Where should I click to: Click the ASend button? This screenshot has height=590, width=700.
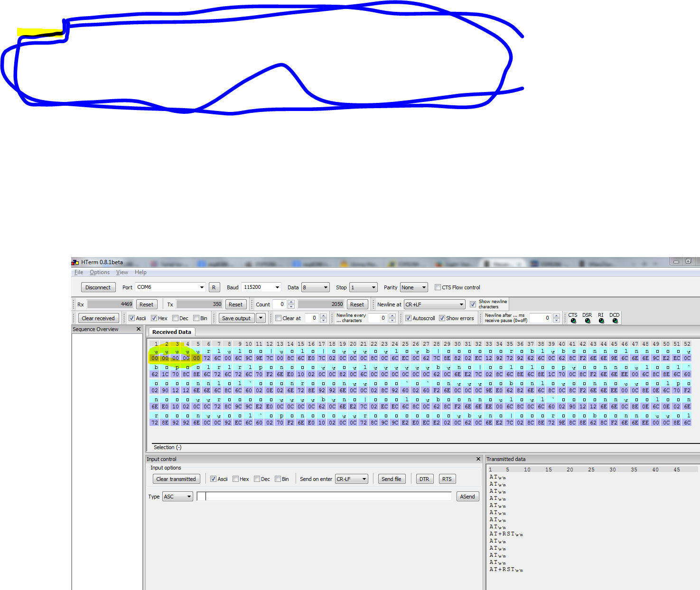[x=467, y=497]
